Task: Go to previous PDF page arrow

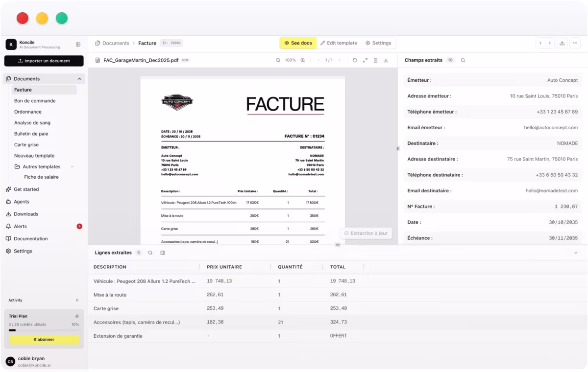Action: pyautogui.click(x=318, y=60)
